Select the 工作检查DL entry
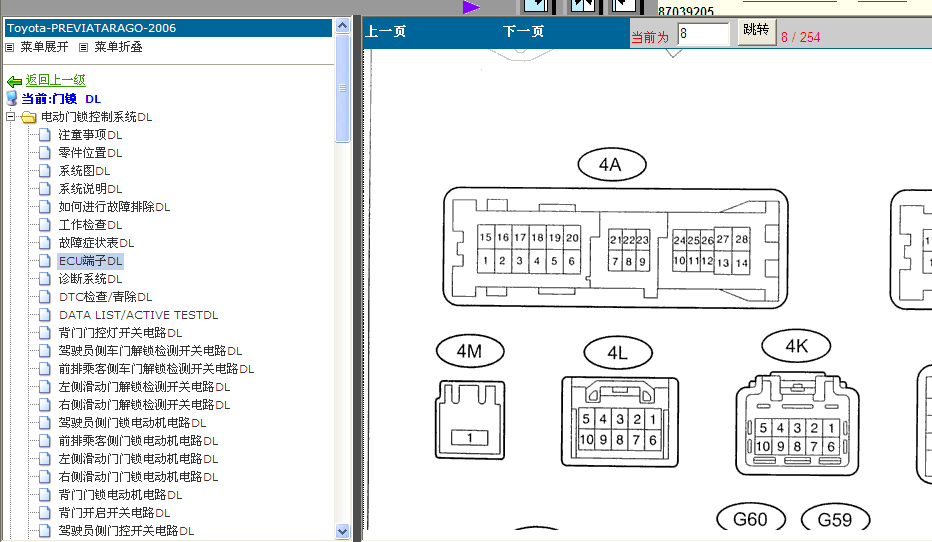This screenshot has height=542, width=932. pos(90,225)
